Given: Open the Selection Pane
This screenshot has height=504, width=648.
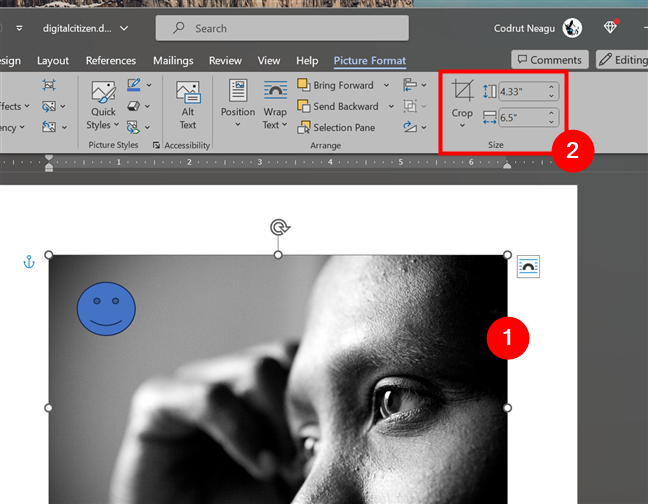Looking at the screenshot, I should pyautogui.click(x=336, y=127).
